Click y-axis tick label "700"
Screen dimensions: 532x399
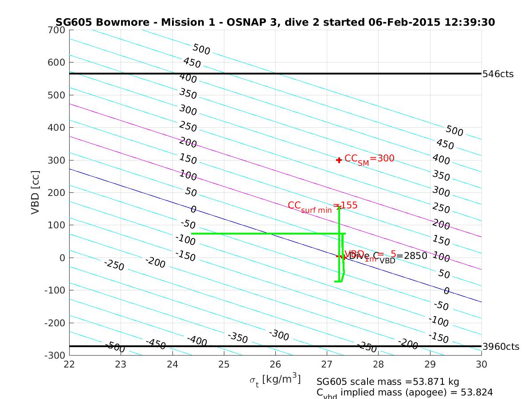coord(57,30)
